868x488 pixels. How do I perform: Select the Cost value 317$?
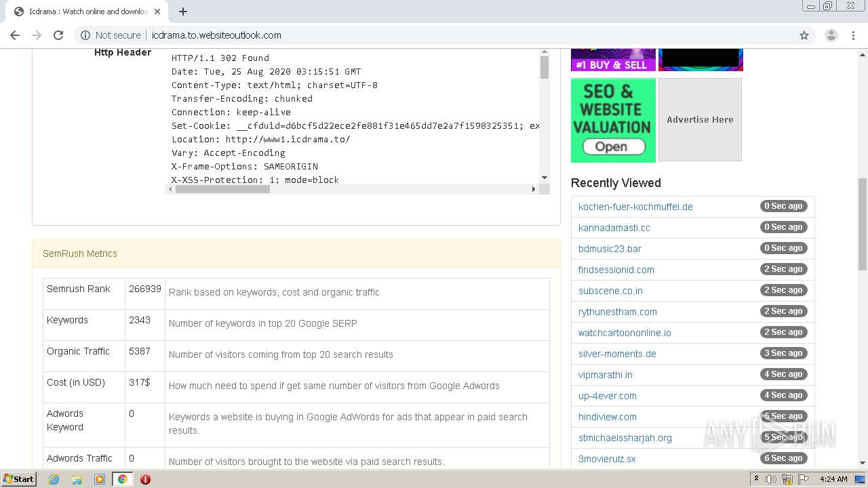click(139, 382)
